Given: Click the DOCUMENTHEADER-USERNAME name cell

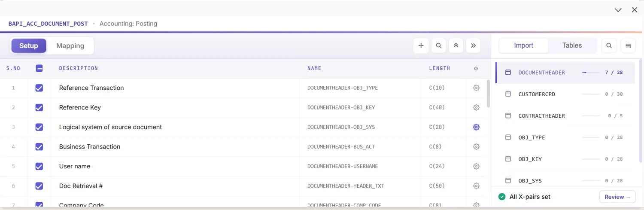Looking at the screenshot, I should 343,166.
